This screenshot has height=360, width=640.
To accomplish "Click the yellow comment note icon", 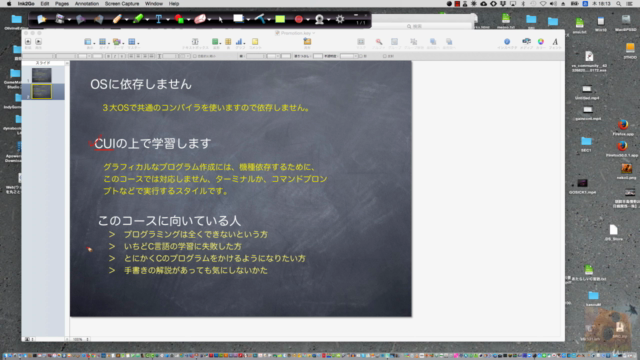I will tap(255, 42).
